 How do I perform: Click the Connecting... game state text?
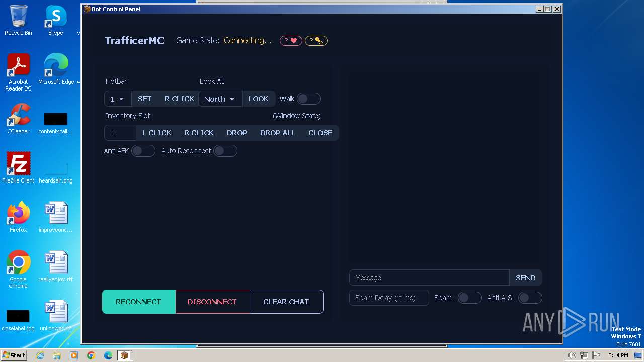coord(248,41)
